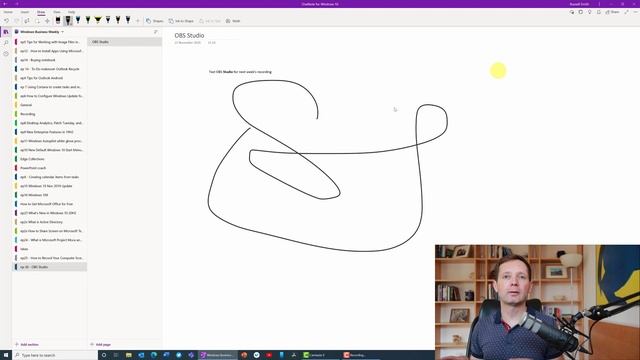Open the 'Windows 10 Nov 2019 Update' section

[x=50, y=186]
